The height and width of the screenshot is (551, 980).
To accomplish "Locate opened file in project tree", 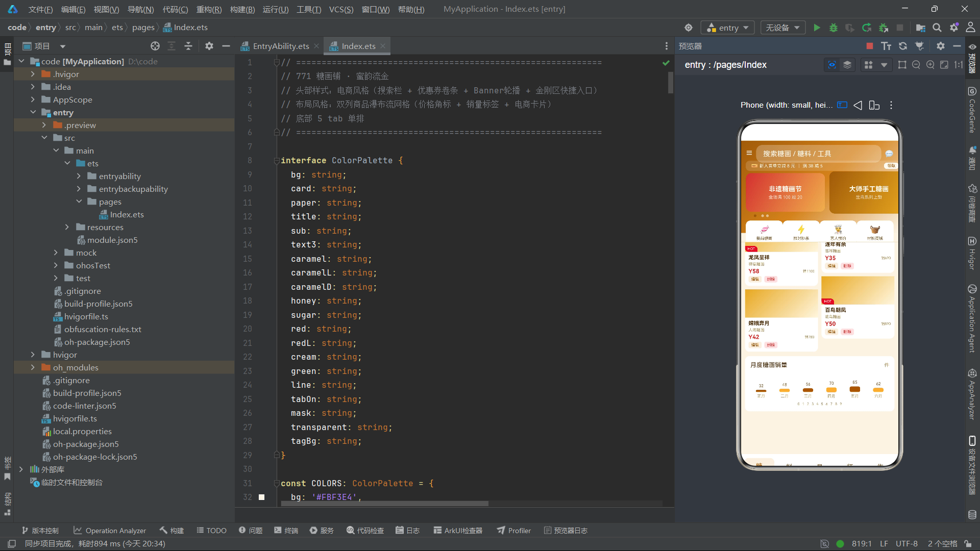I will [x=155, y=46].
